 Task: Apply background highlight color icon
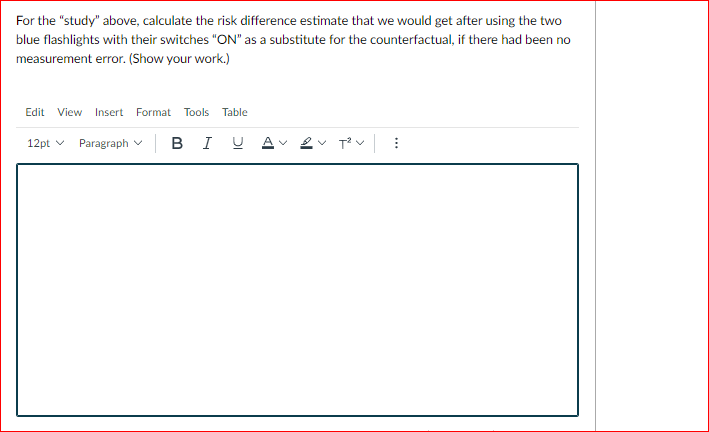point(307,143)
